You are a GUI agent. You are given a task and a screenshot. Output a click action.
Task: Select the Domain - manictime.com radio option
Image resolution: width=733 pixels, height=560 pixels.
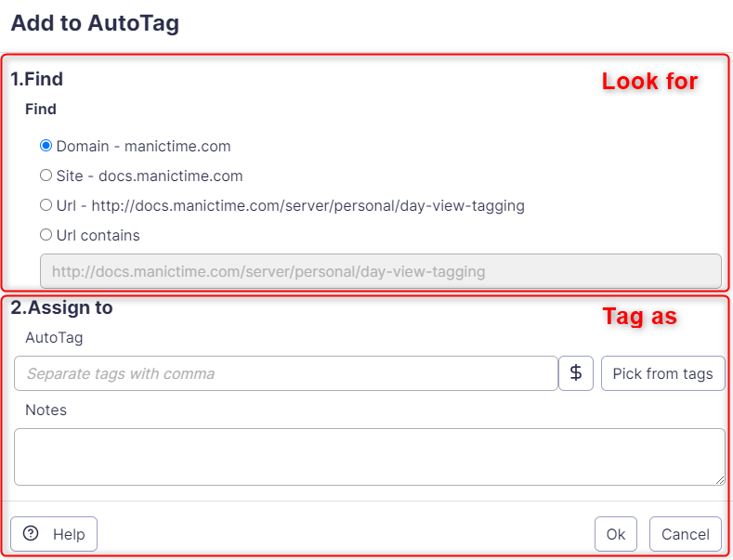(46, 146)
